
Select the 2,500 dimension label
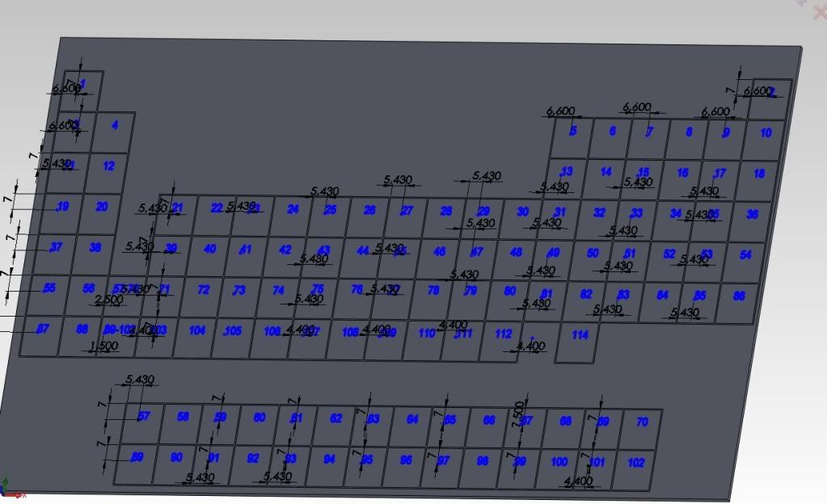coord(108,300)
